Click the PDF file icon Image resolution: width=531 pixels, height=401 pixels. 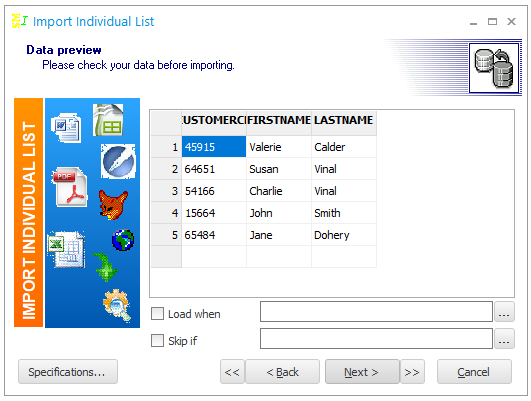point(70,187)
